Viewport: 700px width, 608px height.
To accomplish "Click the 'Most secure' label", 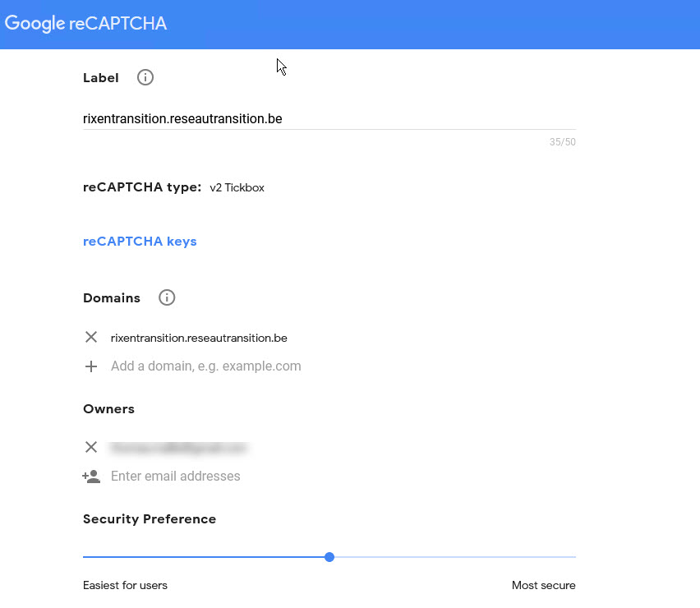I will click(543, 586).
